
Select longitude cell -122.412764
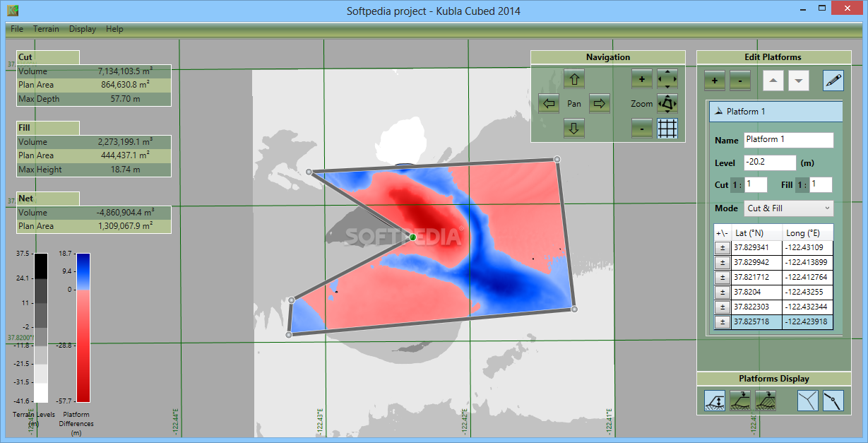click(x=807, y=277)
